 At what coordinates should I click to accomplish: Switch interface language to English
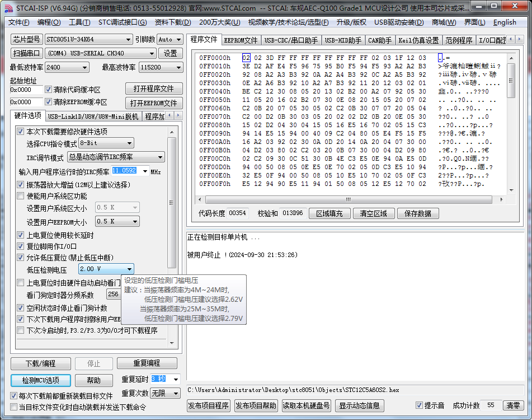[x=505, y=22]
